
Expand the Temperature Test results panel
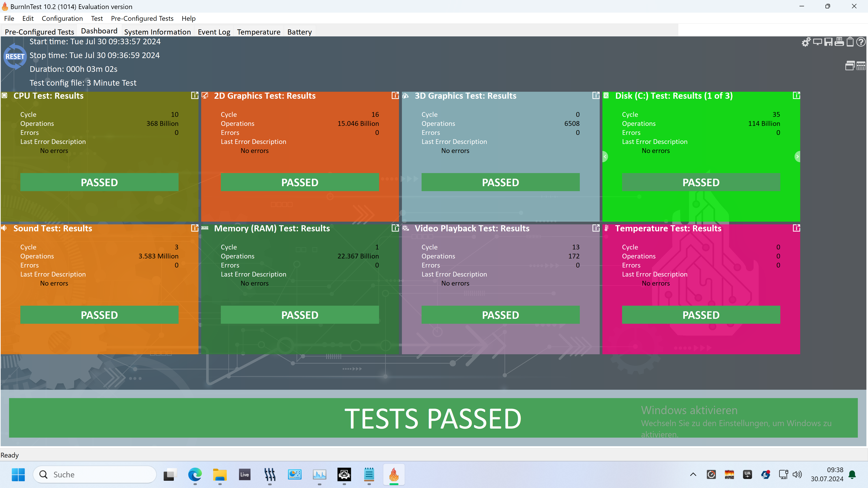pos(796,228)
